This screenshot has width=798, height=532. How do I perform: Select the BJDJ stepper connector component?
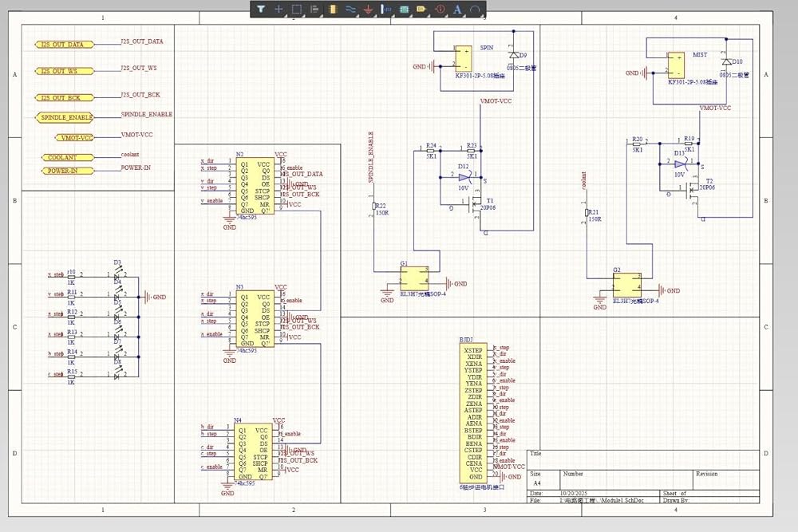(475, 412)
